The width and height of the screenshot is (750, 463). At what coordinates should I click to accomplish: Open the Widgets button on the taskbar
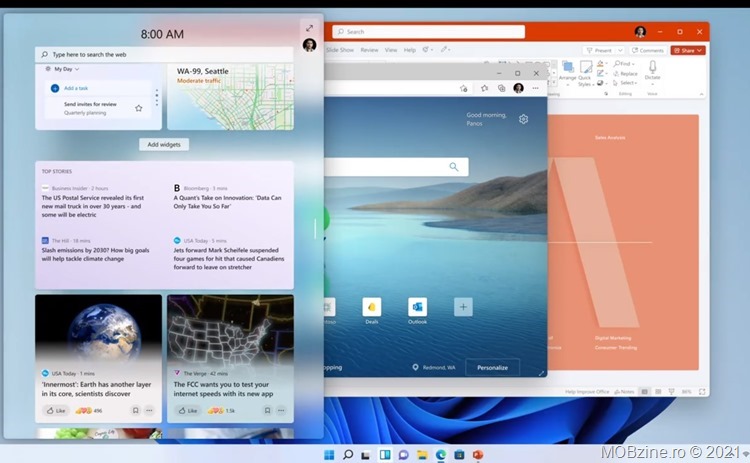[x=385, y=454]
